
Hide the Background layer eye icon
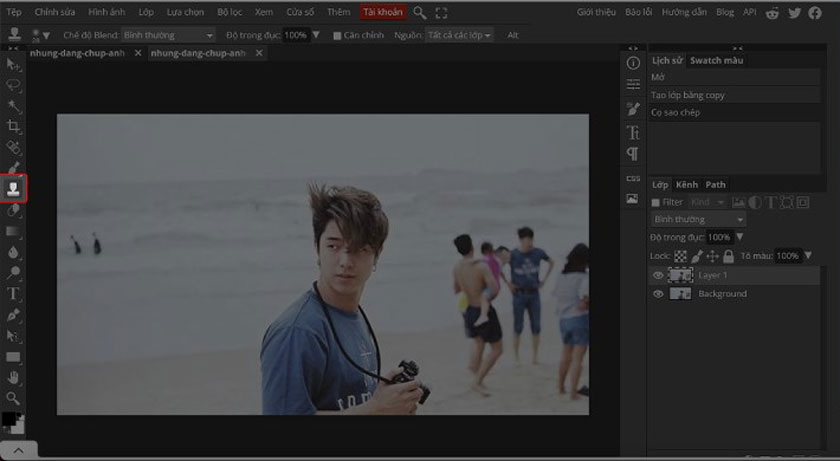[658, 294]
